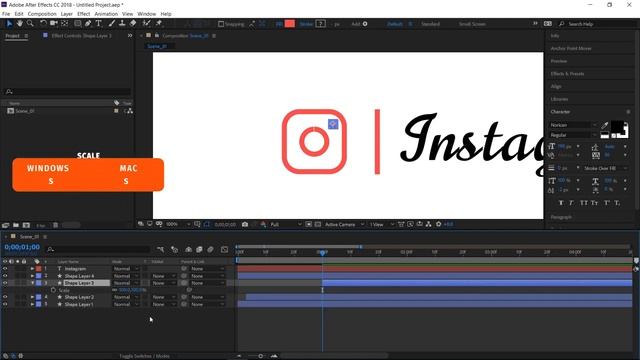This screenshot has width=640, height=360.
Task: Click the Composition Mini-Flowchart icon in timeline
Action: coord(160,249)
